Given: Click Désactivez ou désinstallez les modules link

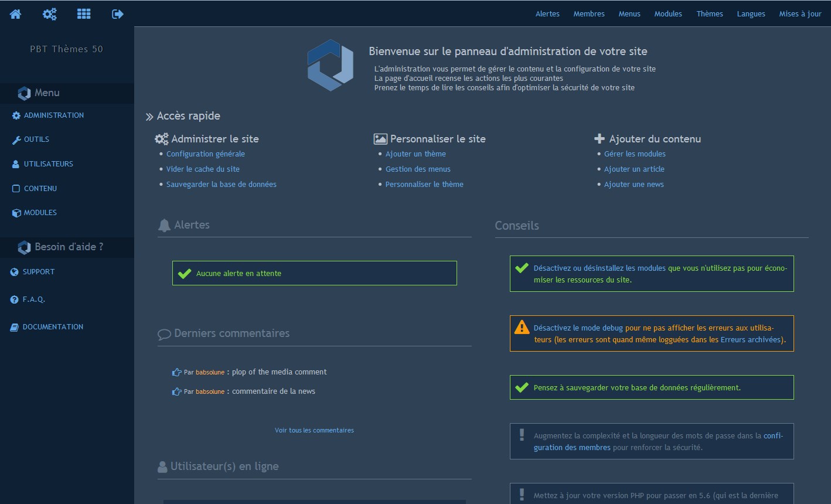Looking at the screenshot, I should point(600,268).
